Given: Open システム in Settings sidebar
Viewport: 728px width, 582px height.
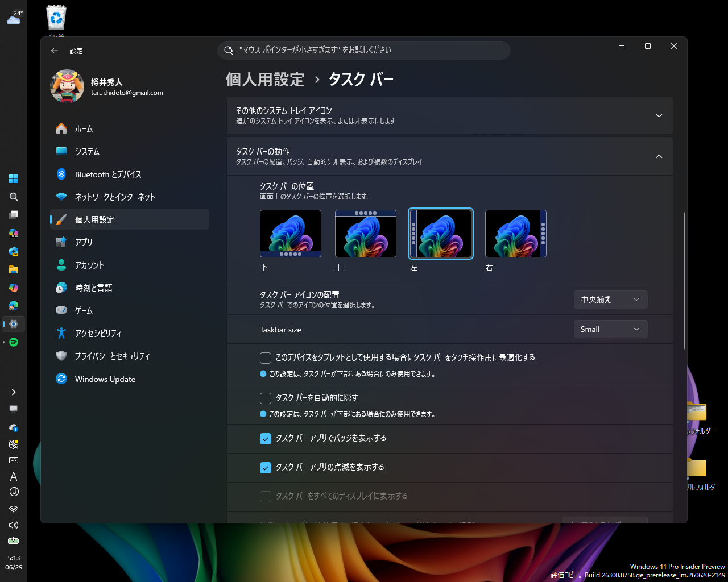Looking at the screenshot, I should coord(130,152).
